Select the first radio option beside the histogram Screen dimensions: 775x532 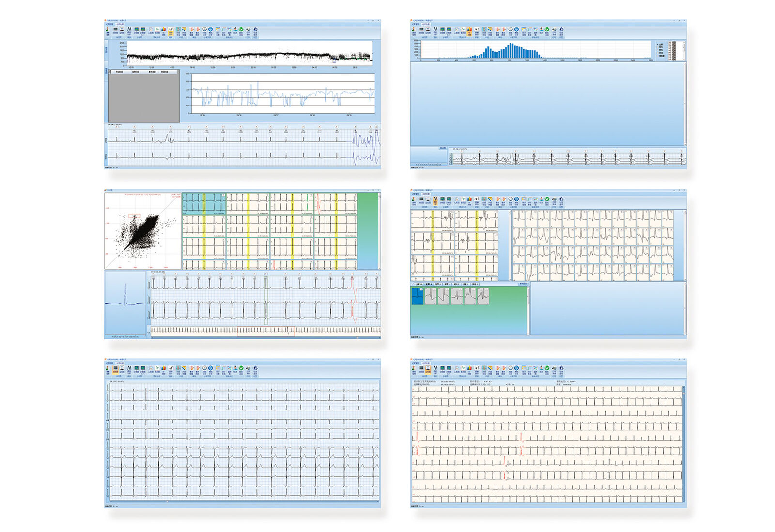(x=658, y=44)
